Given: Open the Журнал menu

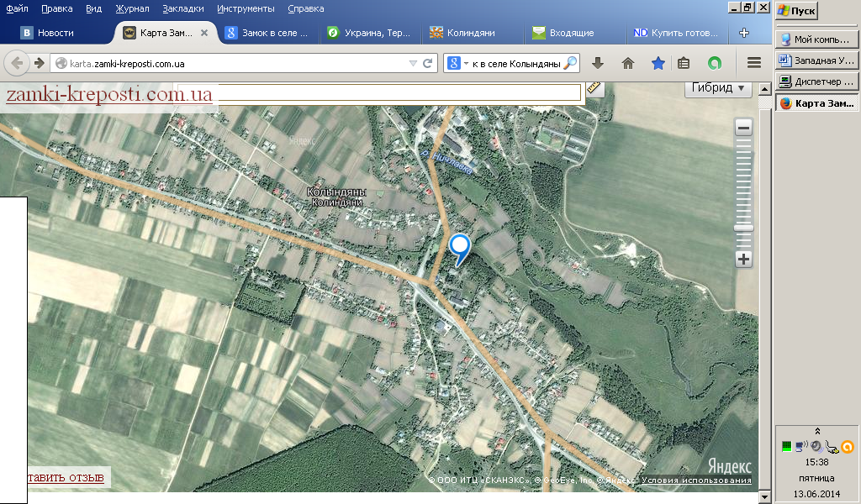Looking at the screenshot, I should [132, 8].
